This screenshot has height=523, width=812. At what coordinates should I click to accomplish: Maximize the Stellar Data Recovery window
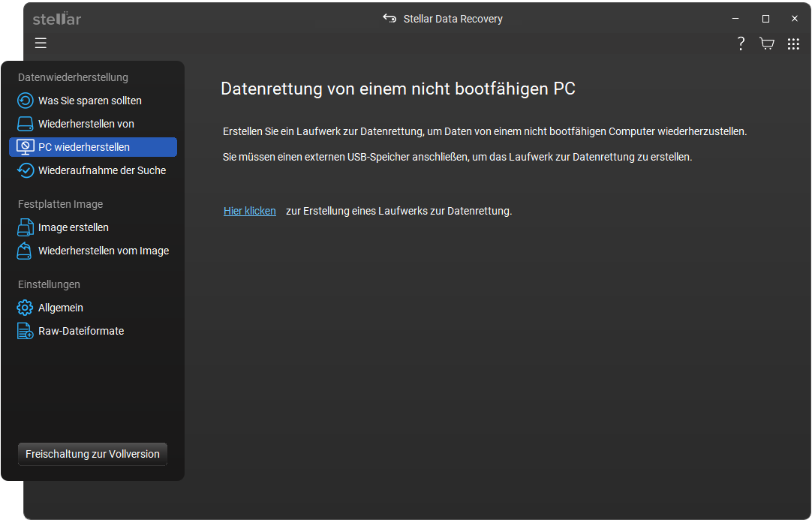pos(765,19)
